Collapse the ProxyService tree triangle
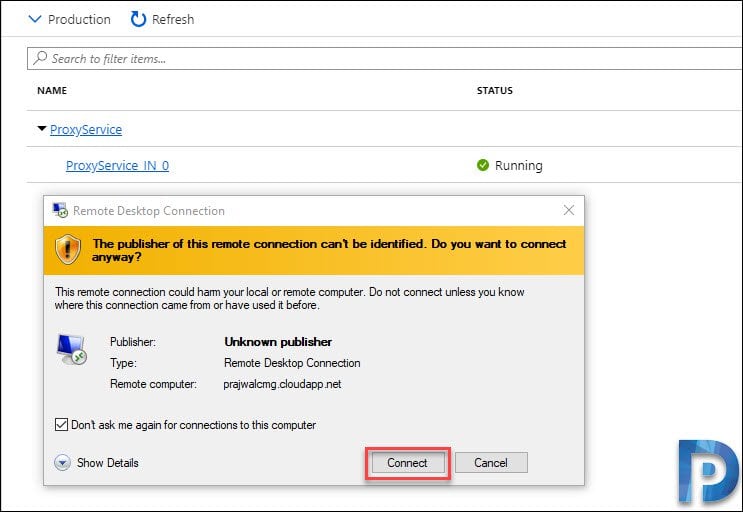The image size is (743, 512). [42, 128]
